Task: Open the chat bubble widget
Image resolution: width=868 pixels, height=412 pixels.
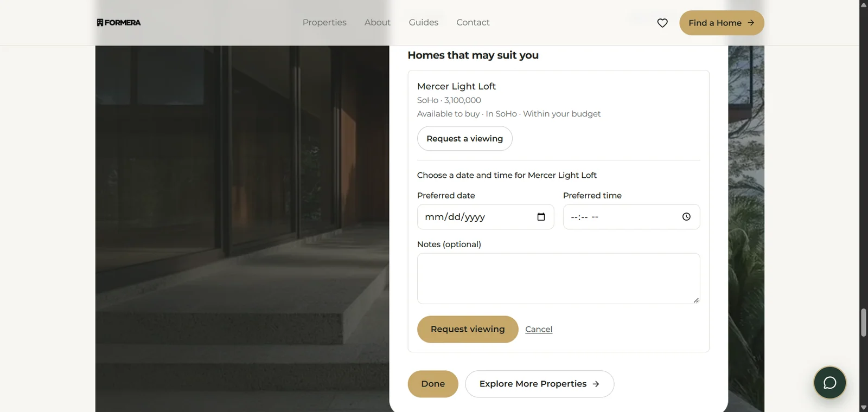Action: coord(829,383)
